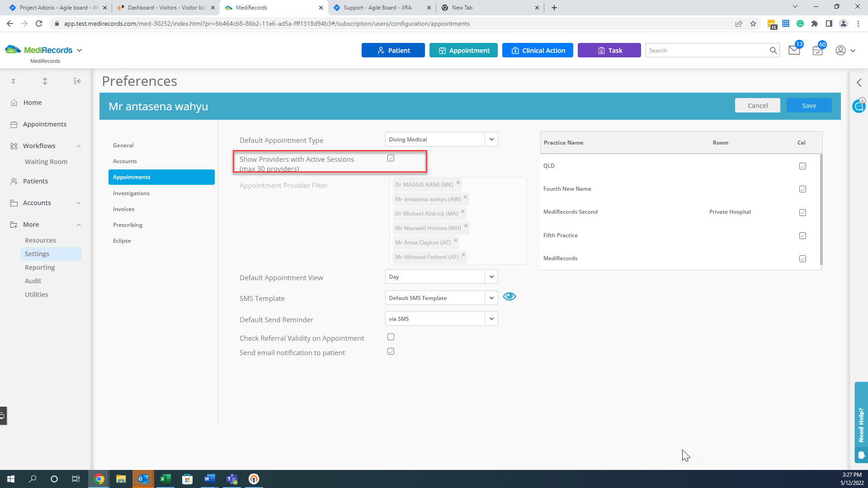
Task: Enable Check Referral Validity on Appointment
Action: (x=391, y=337)
